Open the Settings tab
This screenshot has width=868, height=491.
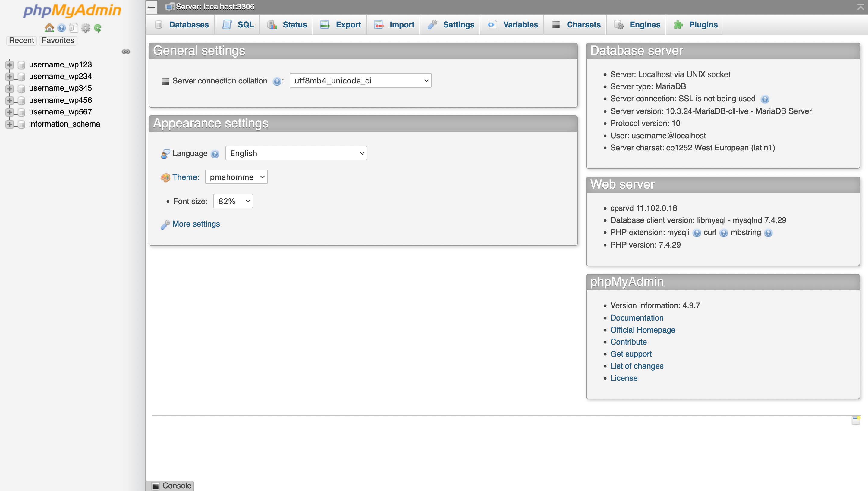(450, 25)
